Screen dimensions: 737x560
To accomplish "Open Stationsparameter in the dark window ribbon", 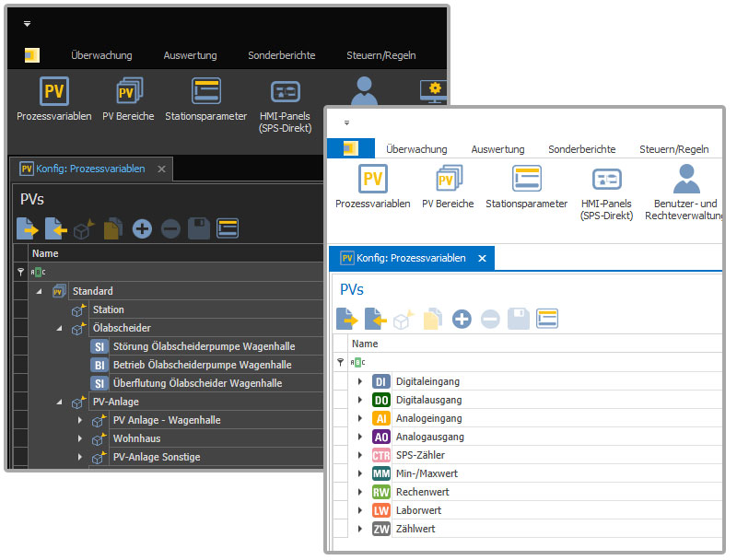I will (205, 99).
